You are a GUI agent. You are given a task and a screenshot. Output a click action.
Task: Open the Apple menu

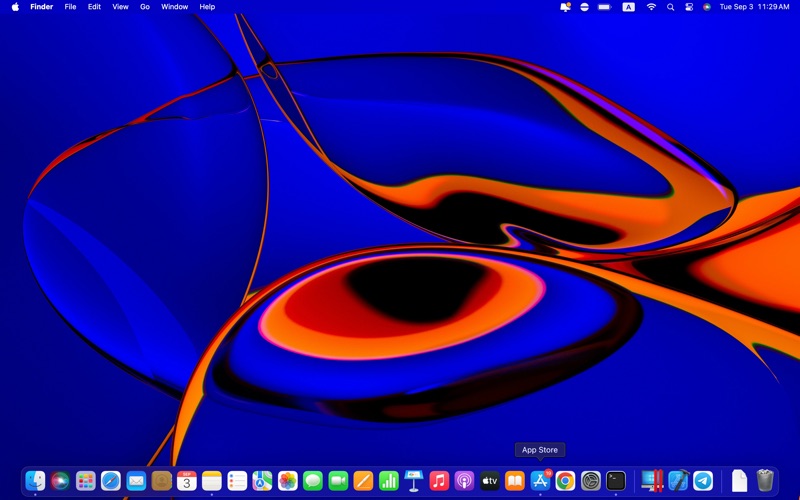(x=15, y=7)
